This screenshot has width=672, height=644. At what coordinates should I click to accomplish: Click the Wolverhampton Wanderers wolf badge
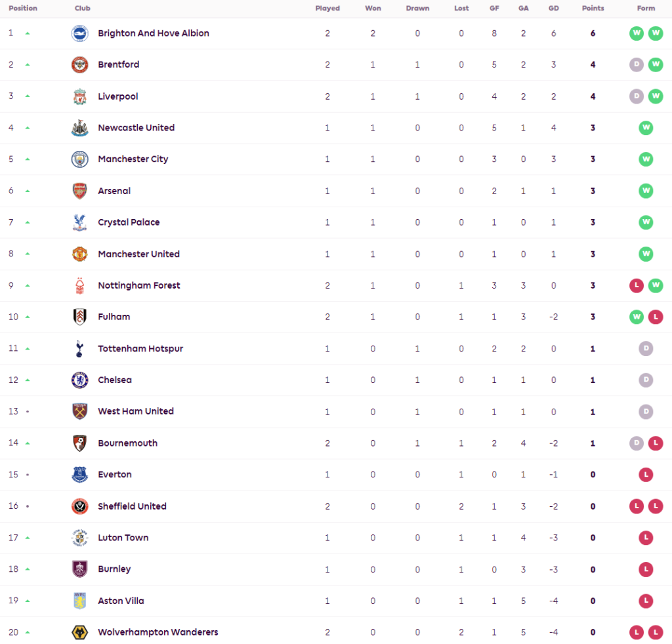tap(79, 633)
